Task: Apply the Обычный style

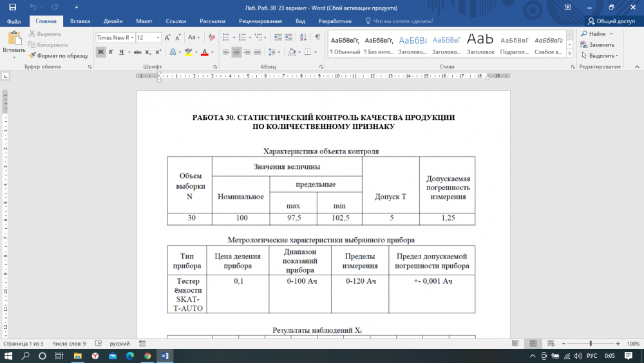Action: [345, 44]
